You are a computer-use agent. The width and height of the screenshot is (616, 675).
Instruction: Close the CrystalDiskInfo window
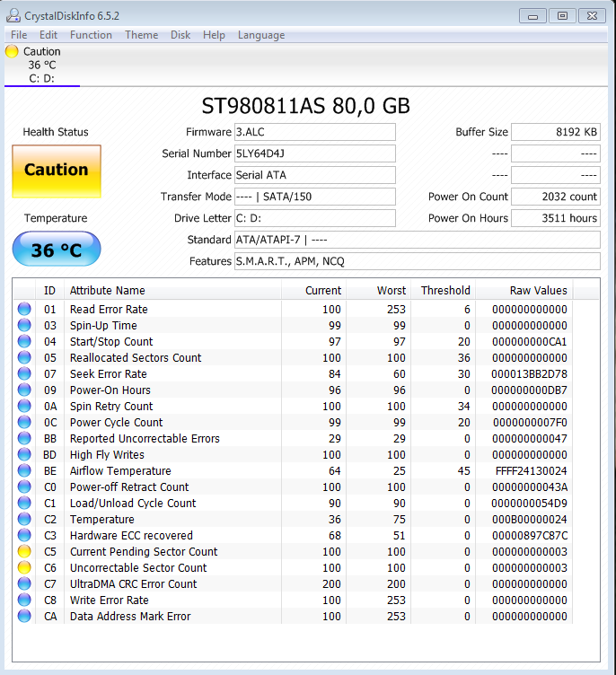[x=592, y=16]
